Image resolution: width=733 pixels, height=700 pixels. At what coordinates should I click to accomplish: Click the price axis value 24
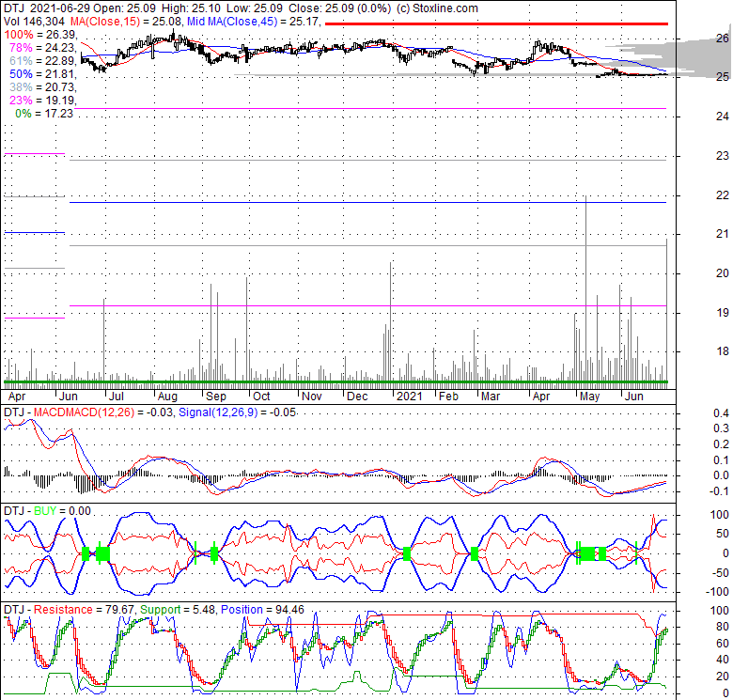click(723, 117)
